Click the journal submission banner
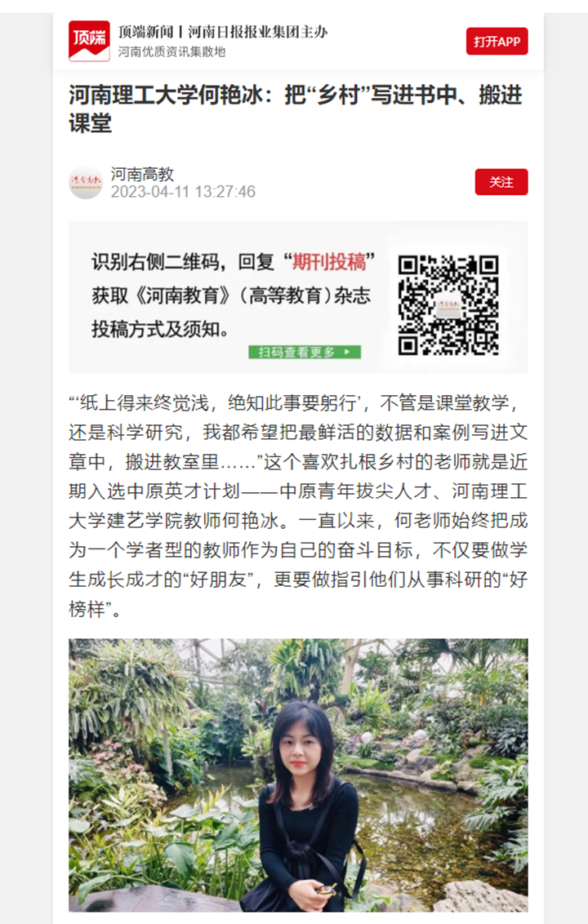 (298, 297)
